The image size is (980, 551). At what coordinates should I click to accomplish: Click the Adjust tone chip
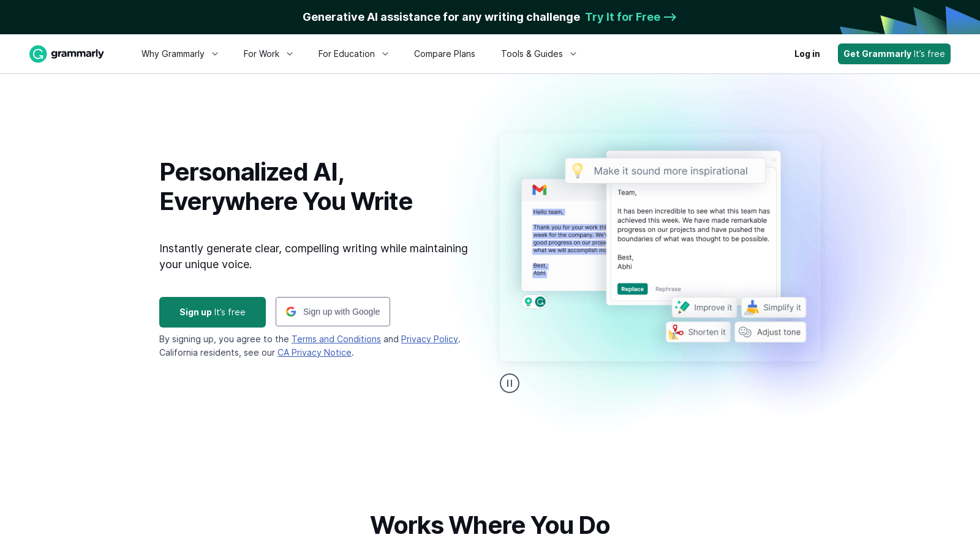(x=771, y=332)
